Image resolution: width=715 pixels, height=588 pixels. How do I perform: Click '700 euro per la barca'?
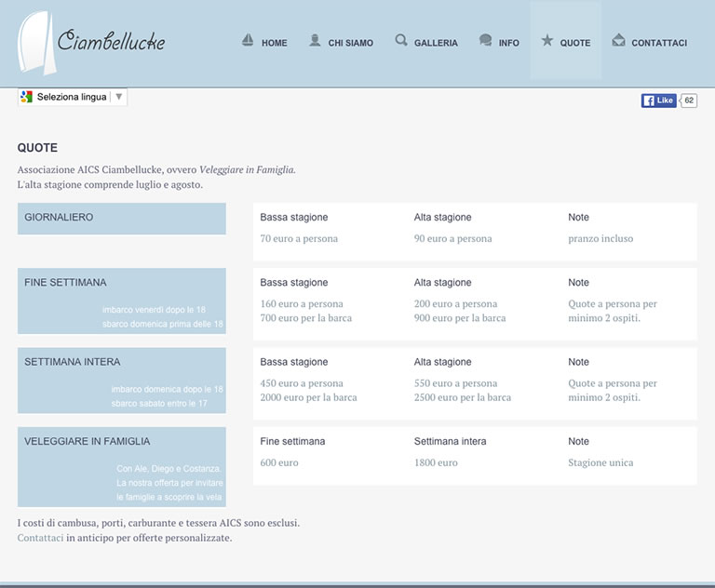click(306, 317)
